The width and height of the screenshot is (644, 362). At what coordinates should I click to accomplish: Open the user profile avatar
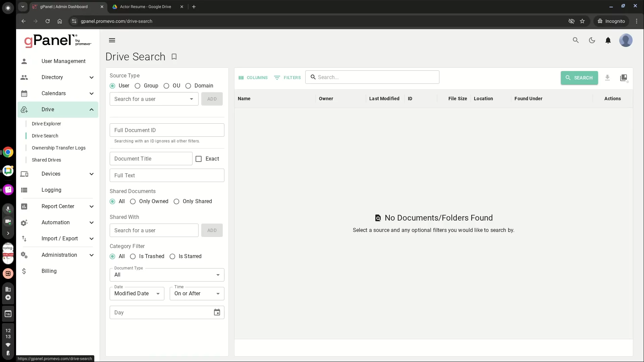pos(626,40)
